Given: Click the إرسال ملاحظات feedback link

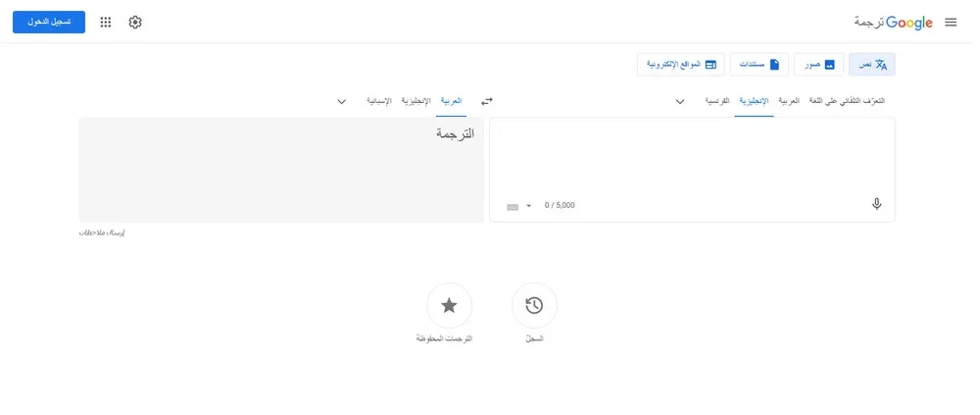Looking at the screenshot, I should [102, 233].
